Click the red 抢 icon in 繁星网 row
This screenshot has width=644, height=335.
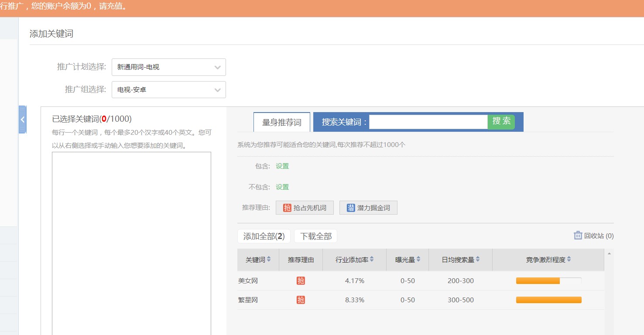tap(301, 300)
